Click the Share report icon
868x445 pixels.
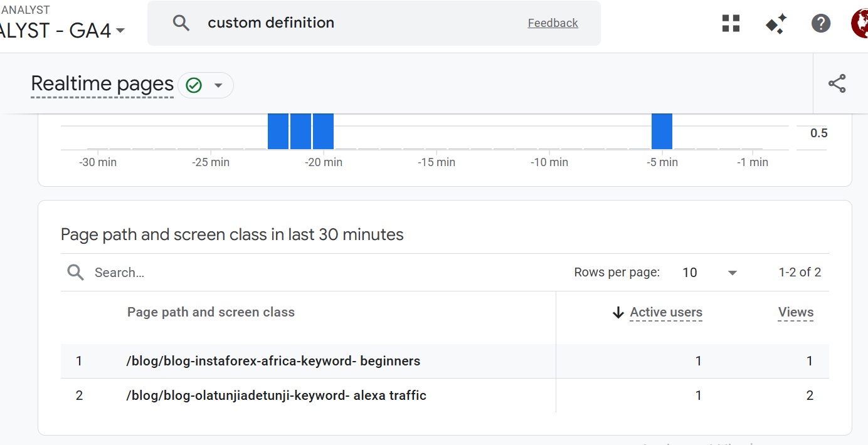(837, 84)
